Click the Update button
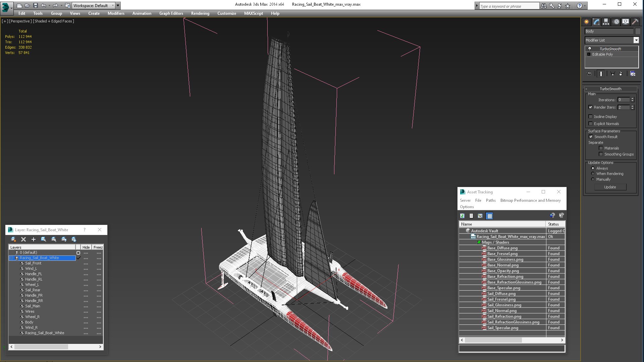 (610, 187)
